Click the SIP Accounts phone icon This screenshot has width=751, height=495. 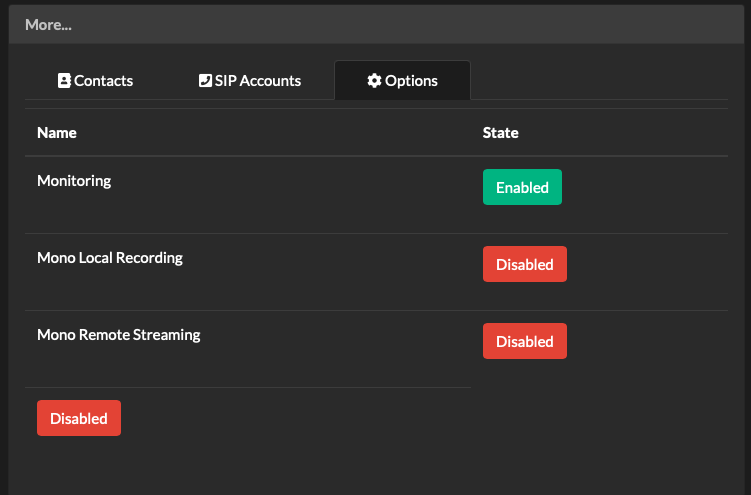(205, 81)
